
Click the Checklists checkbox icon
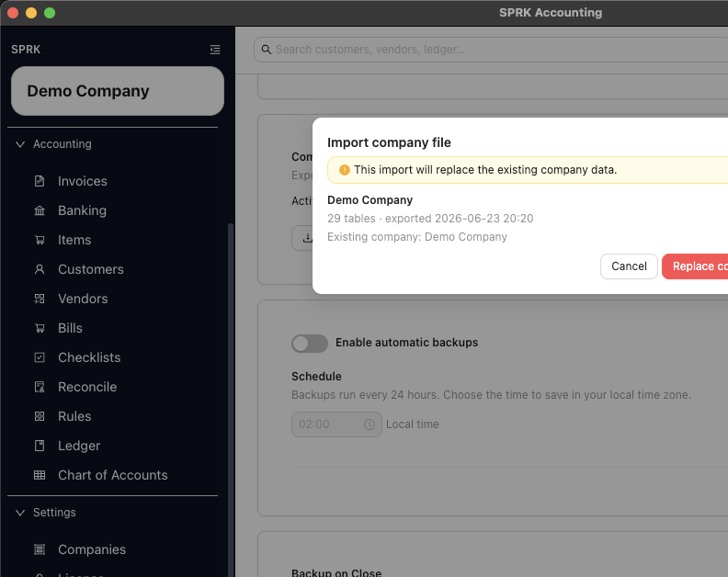click(x=40, y=357)
